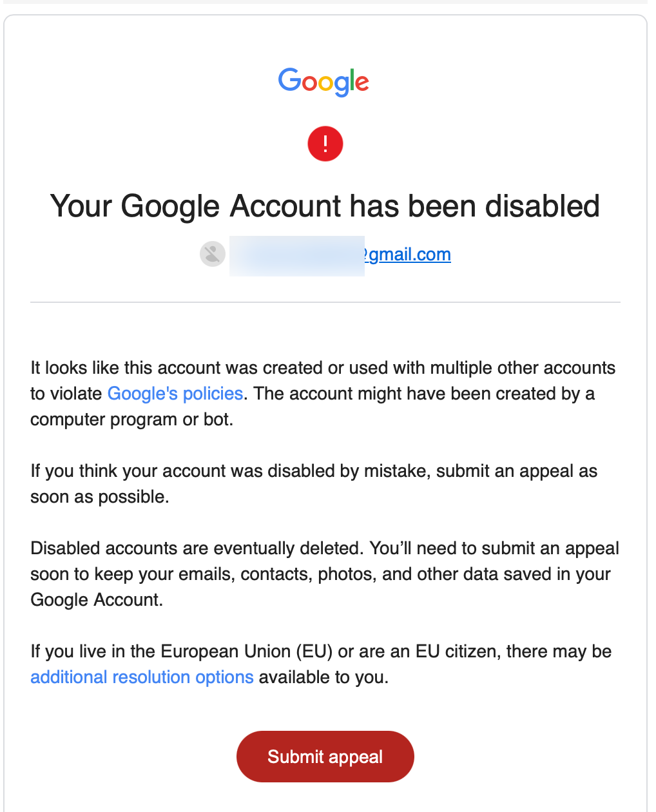Click the 'Your Google Account has been disabled' heading
Image resolution: width=656 pixels, height=812 pixels.
tap(325, 206)
